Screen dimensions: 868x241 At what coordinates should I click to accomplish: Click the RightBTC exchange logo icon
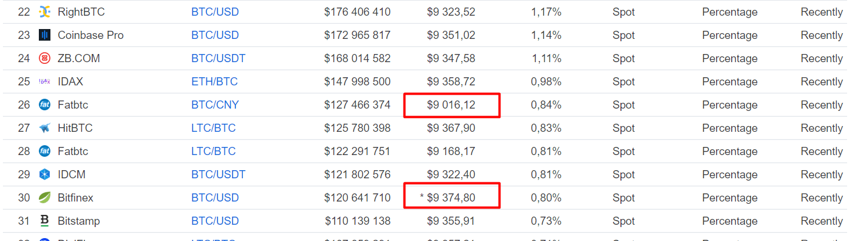[45, 12]
